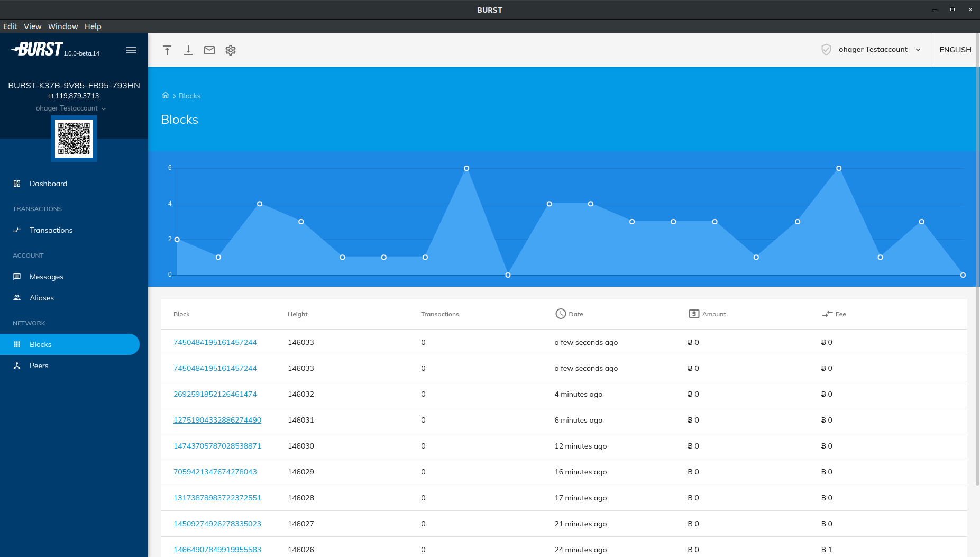Click height value 146032
Screen dimensions: 980x557
300,394
